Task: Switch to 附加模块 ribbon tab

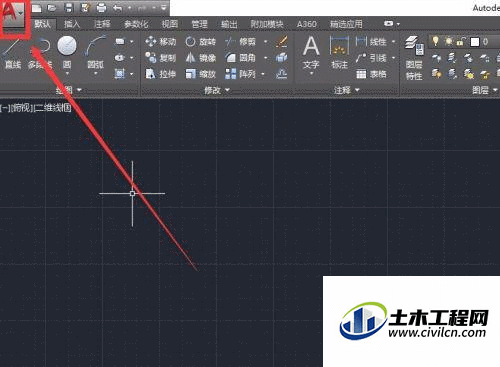Action: [267, 24]
